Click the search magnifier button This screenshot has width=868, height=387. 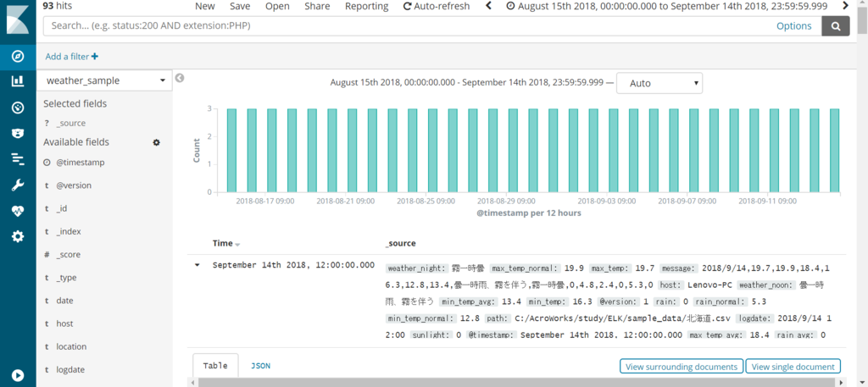835,26
